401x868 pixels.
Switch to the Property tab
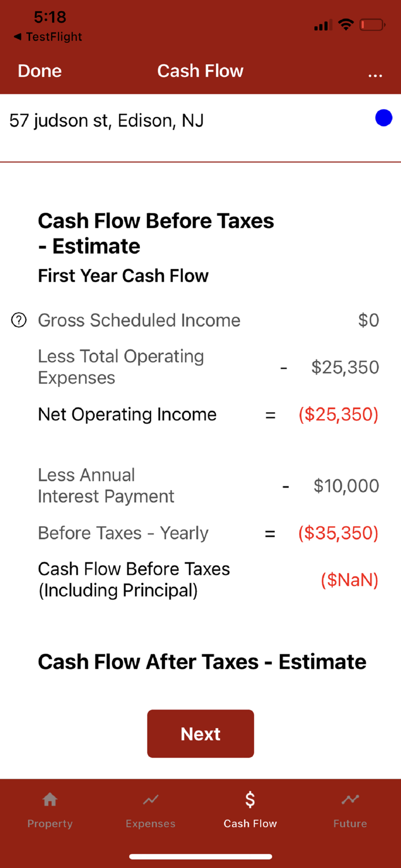coord(50,810)
